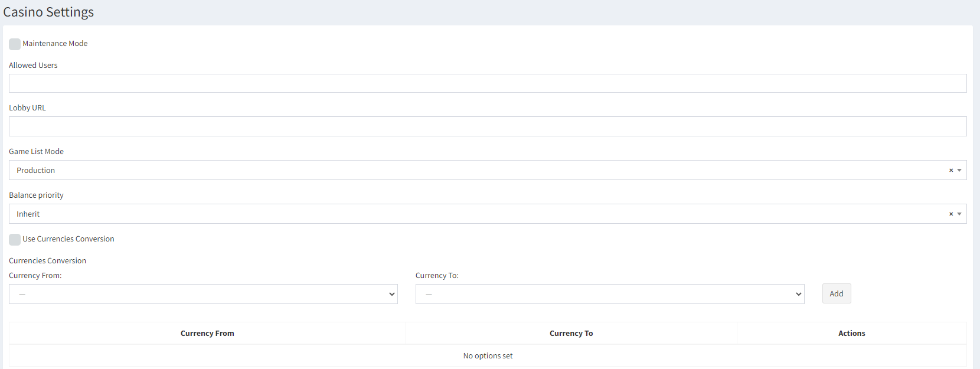Open the Currency From select box

pyautogui.click(x=203, y=294)
